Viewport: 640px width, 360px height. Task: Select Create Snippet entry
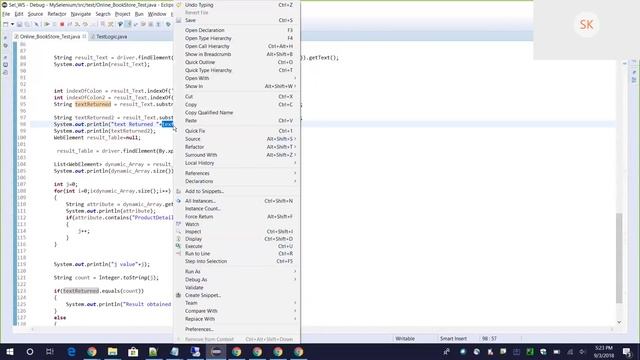pyautogui.click(x=237, y=295)
